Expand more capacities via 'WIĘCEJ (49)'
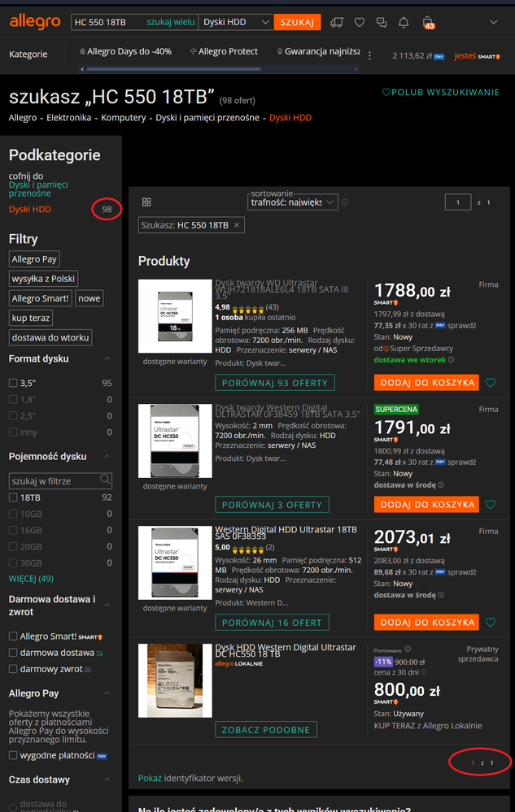Image resolution: width=515 pixels, height=812 pixels. (x=31, y=579)
